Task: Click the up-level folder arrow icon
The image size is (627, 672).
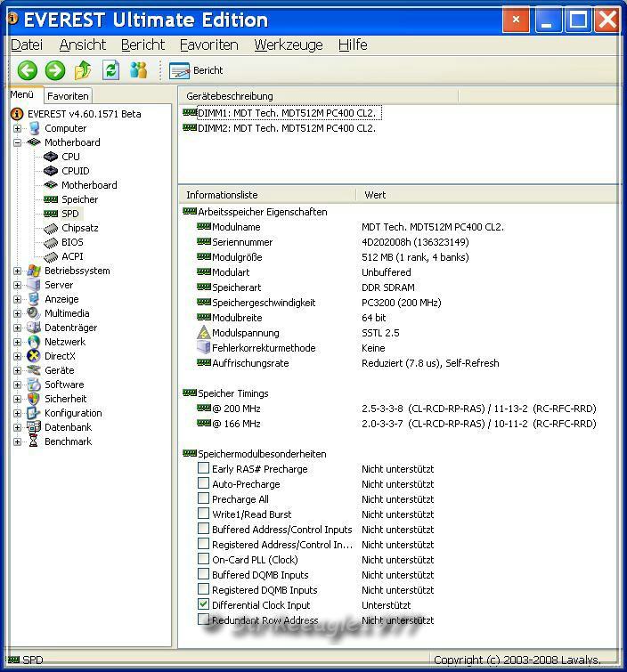Action: tap(83, 70)
